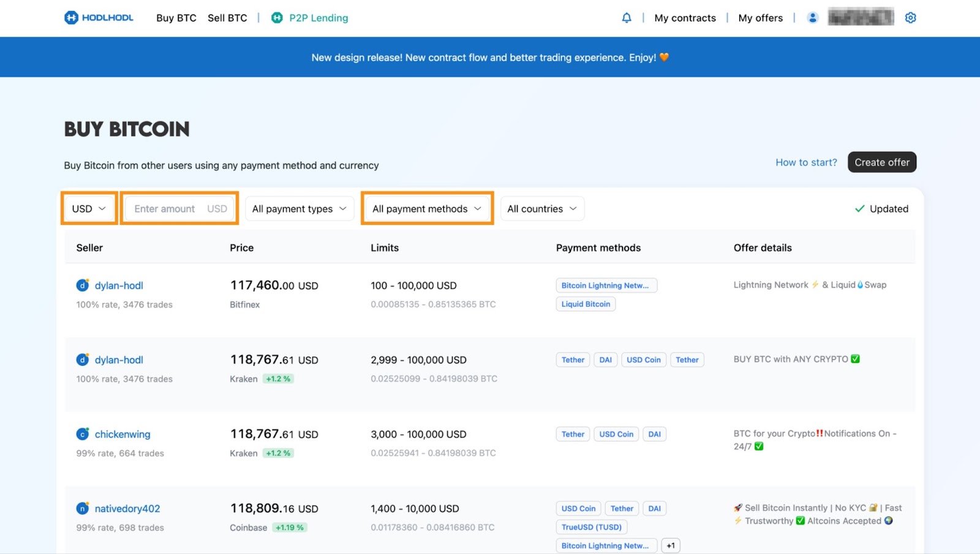This screenshot has width=980, height=554.
Task: Expand All payment types dropdown
Action: [300, 208]
